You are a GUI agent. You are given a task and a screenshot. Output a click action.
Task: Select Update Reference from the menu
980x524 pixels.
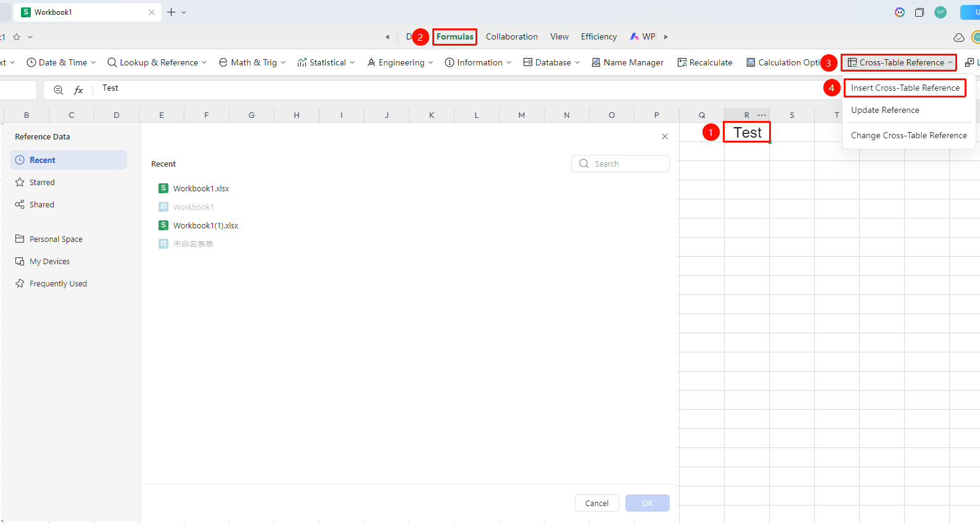coord(885,110)
